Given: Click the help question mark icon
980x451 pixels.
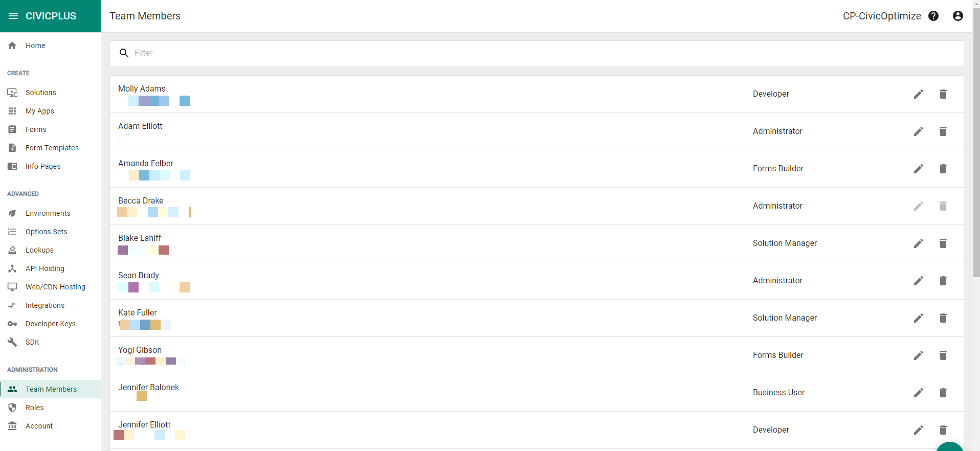Looking at the screenshot, I should point(933,16).
